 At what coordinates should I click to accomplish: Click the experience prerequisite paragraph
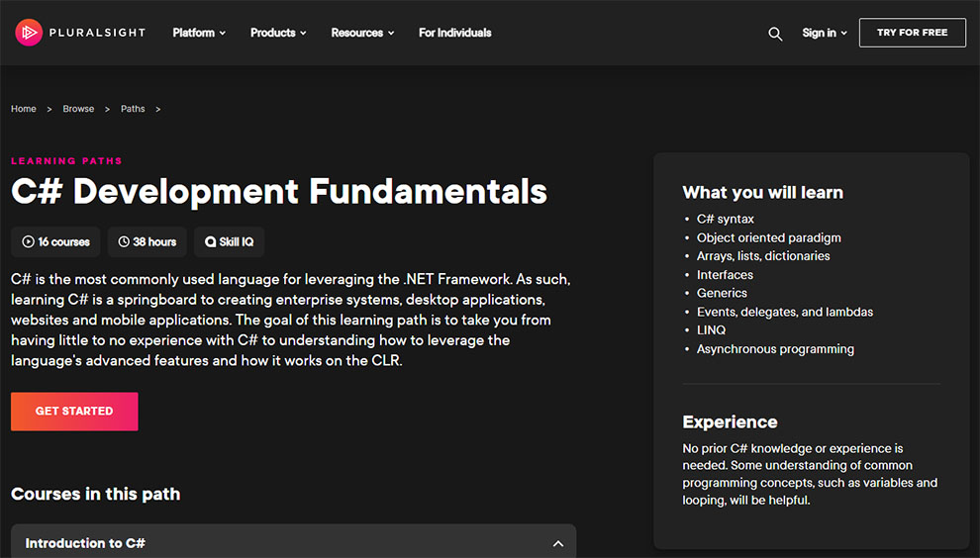point(810,474)
